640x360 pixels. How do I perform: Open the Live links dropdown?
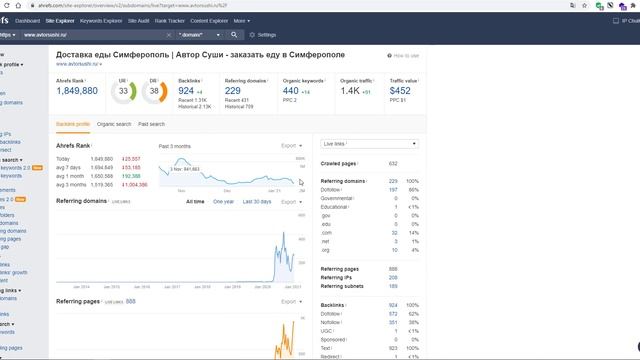pyautogui.click(x=369, y=144)
